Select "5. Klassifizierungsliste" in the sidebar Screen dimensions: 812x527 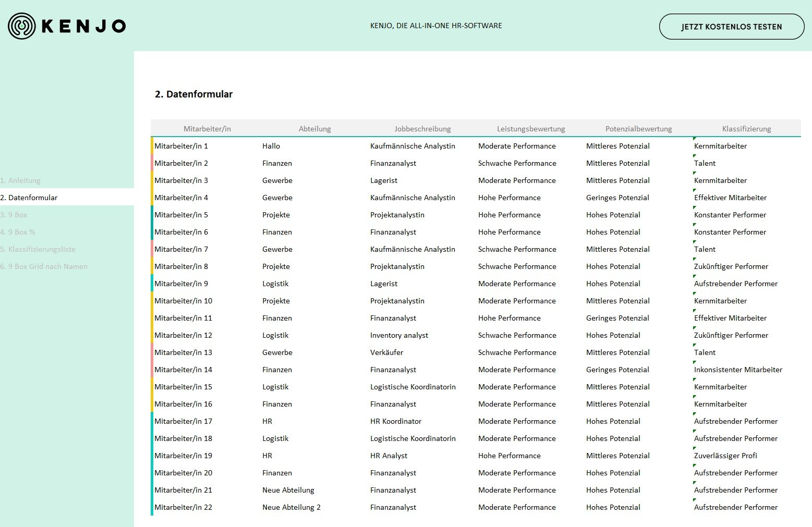point(38,249)
